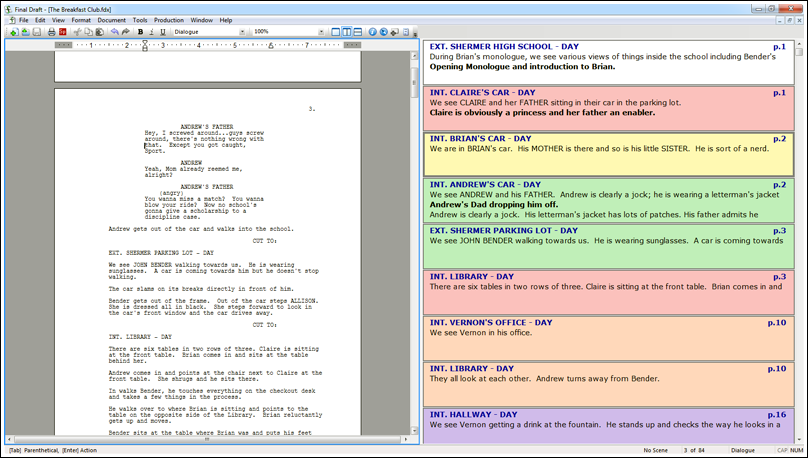Screen dimensions: 808x458
Task: Click the New document toolbar icon
Action: (x=14, y=32)
